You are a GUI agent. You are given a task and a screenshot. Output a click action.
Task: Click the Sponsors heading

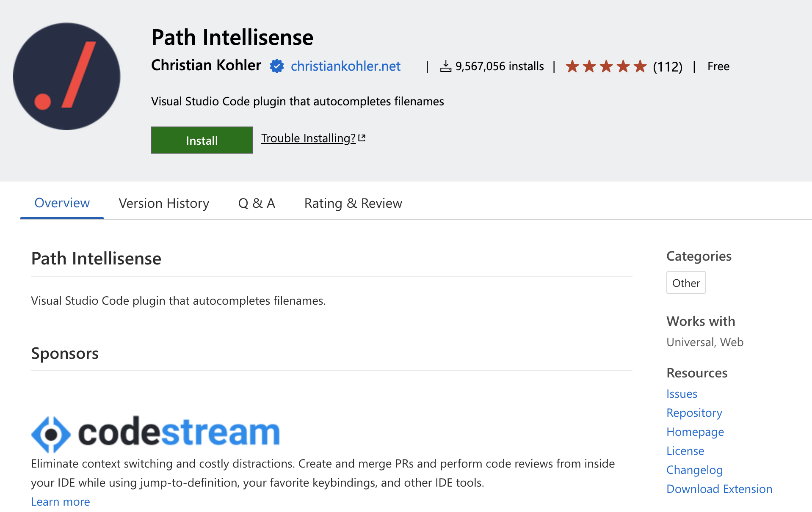(65, 353)
